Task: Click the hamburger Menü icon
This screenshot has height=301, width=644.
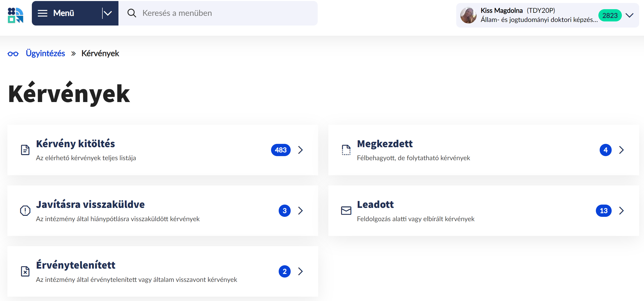Action: pos(43,13)
